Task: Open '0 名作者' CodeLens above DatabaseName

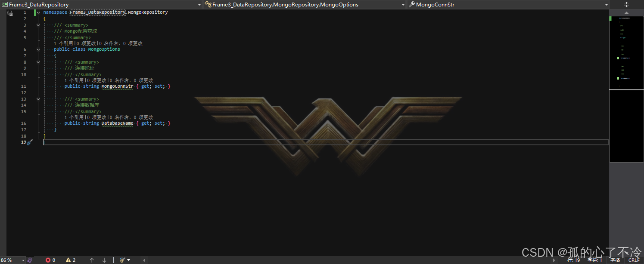Action: coord(121,117)
